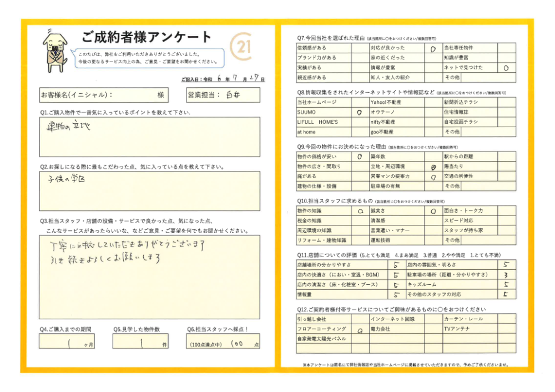Image resolution: width=555 pixels, height=392 pixels.
Task: Check the 営業マンの提案力 box
Action: tap(433, 177)
